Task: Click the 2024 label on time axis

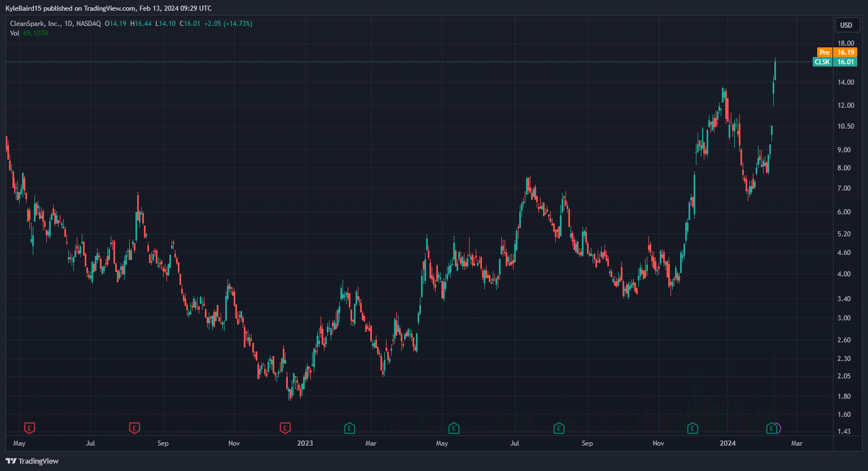Action: [727, 443]
